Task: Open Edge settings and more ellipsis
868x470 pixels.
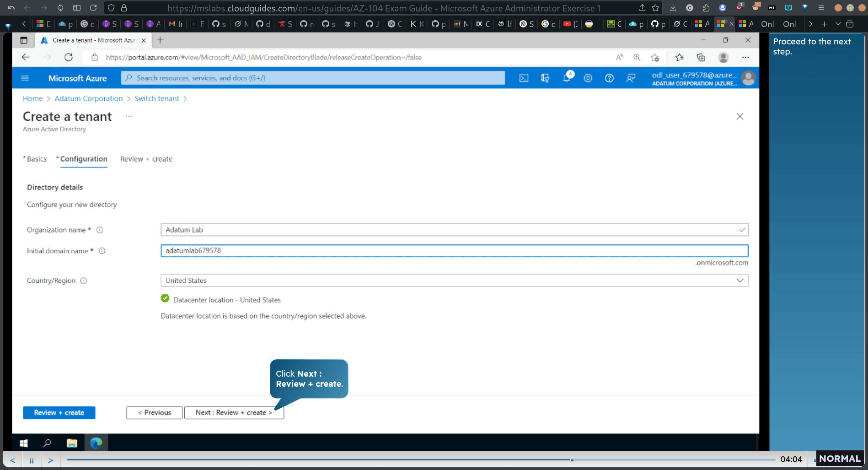Action: coord(745,57)
